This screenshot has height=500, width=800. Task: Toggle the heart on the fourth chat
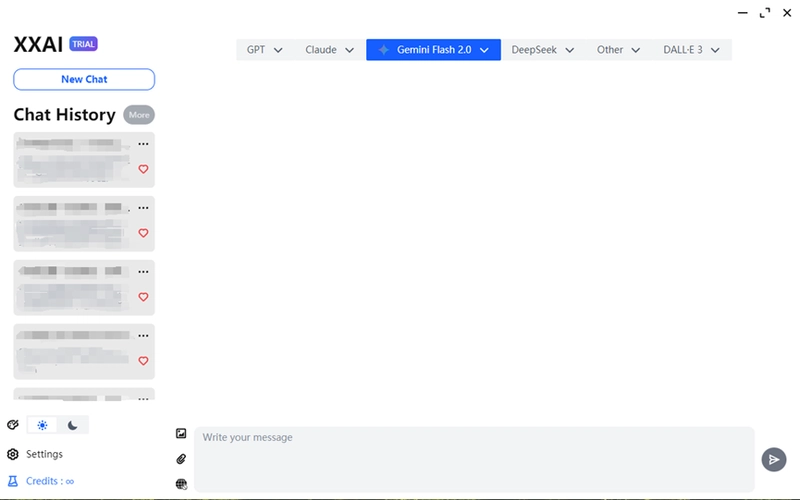(143, 361)
